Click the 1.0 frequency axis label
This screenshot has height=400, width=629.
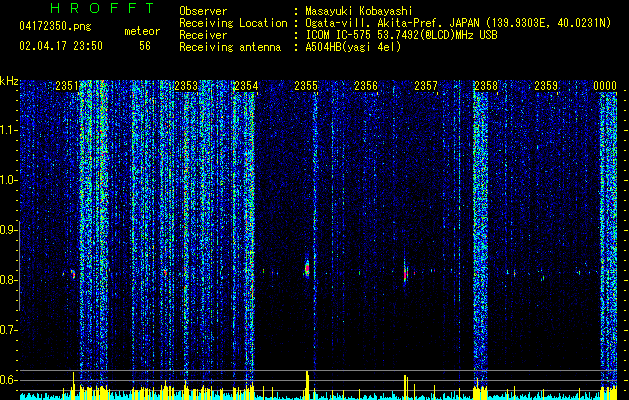coord(8,180)
